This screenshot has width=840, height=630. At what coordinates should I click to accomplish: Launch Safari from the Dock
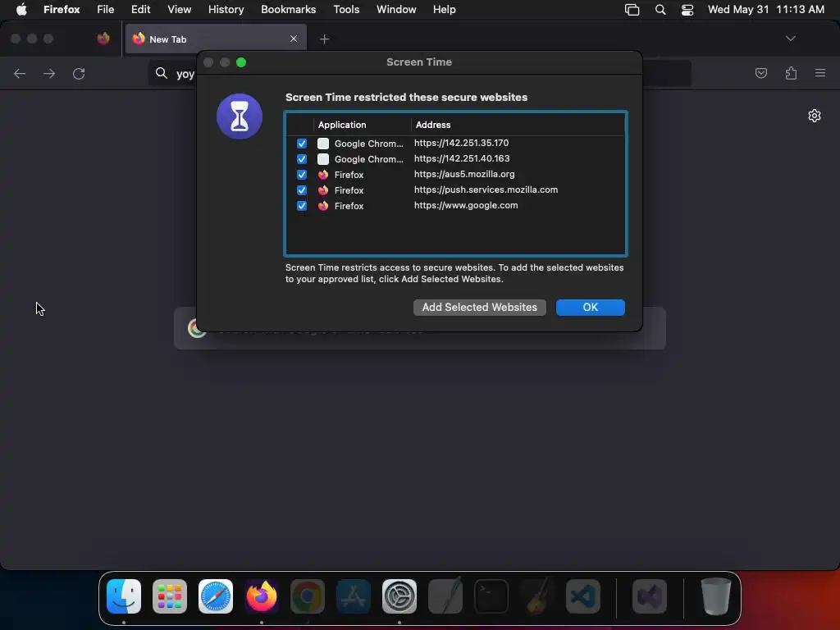(216, 596)
